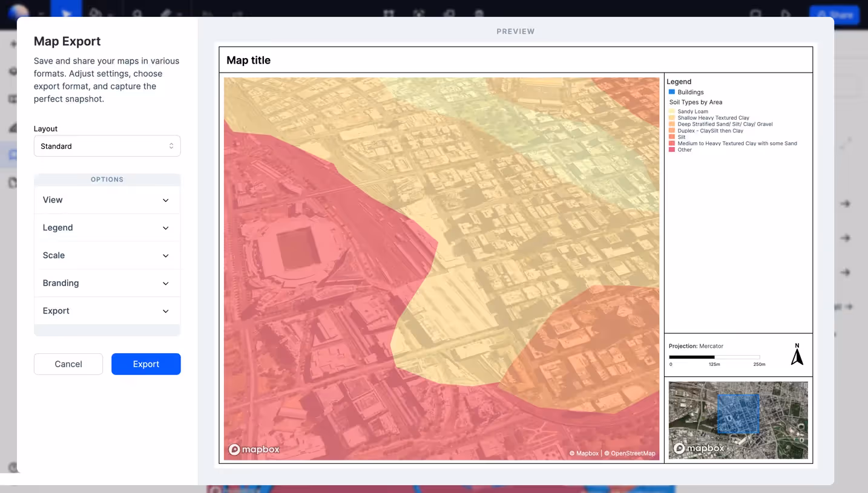Select the highlighted map export icon in the sidebar
This screenshot has height=493, width=868.
click(x=12, y=154)
